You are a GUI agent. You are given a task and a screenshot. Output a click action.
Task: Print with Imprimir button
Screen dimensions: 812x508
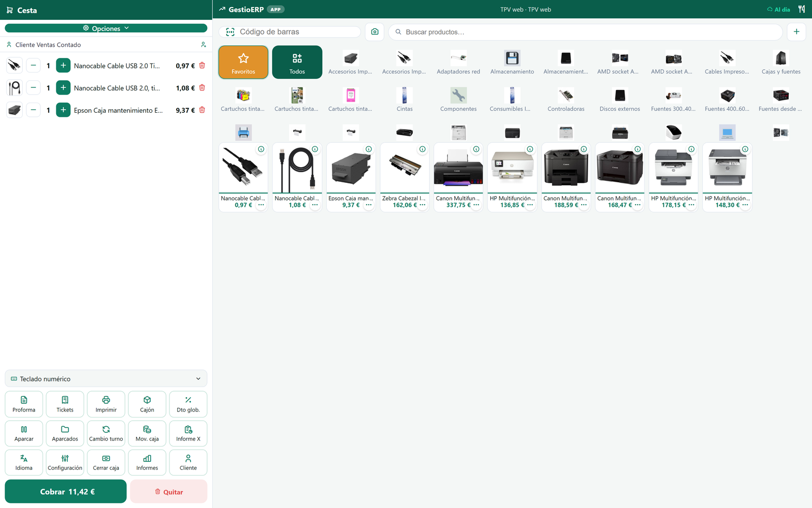click(106, 404)
